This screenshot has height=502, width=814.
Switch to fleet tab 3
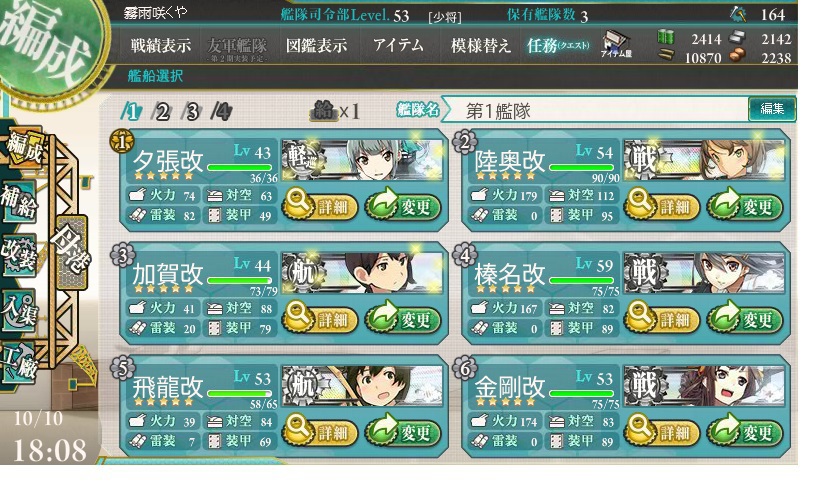coord(192,111)
